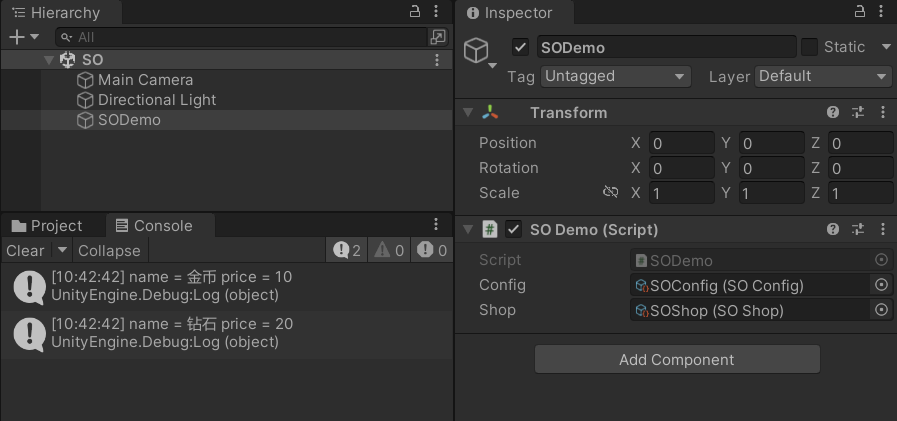Click the Unity scene icon beside SO

[x=68, y=59]
